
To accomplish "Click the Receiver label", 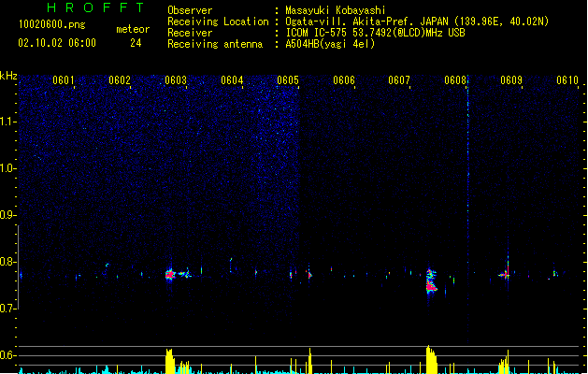I will coord(190,33).
